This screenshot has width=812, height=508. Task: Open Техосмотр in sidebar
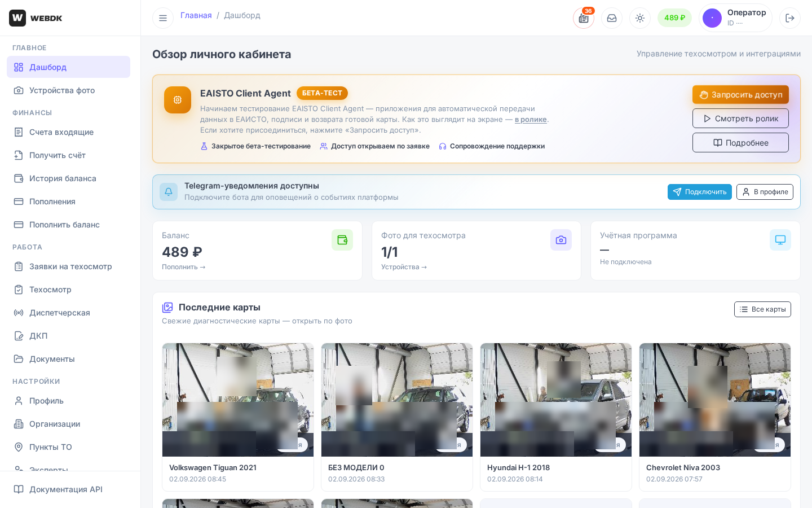[x=68, y=290]
